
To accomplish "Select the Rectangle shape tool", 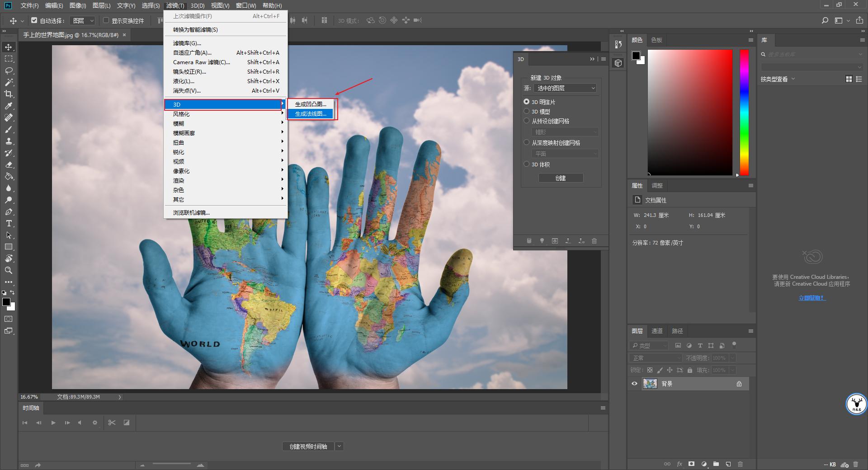I will pyautogui.click(x=8, y=247).
